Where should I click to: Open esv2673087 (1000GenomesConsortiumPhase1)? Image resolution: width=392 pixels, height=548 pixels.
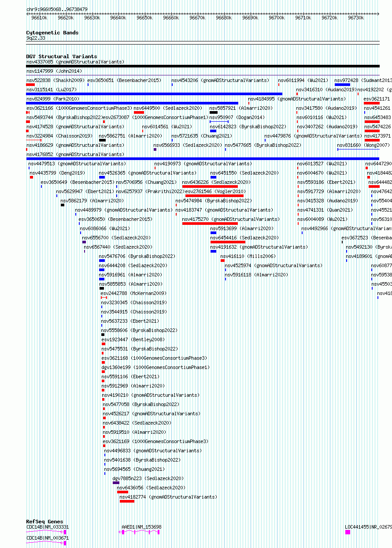tap(155, 117)
